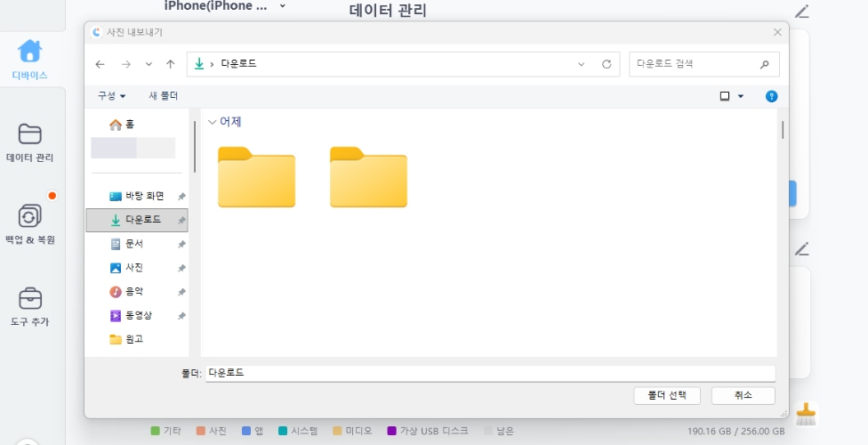Open help with the question mark icon

[771, 96]
